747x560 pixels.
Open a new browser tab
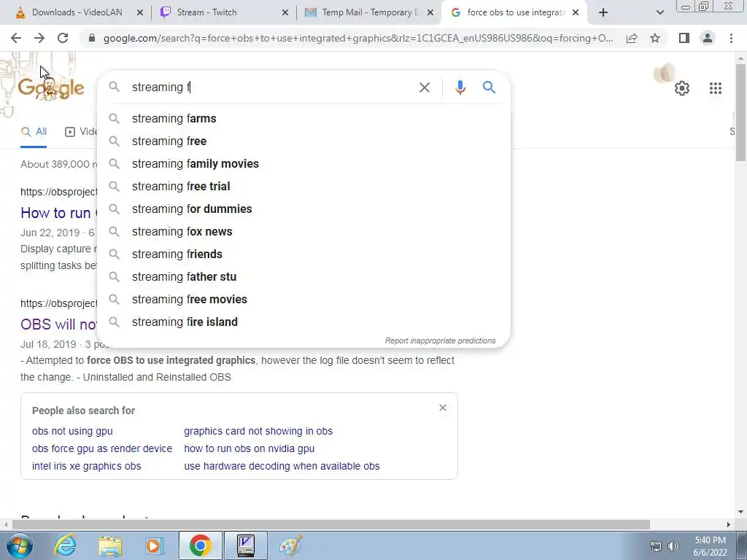click(x=603, y=12)
